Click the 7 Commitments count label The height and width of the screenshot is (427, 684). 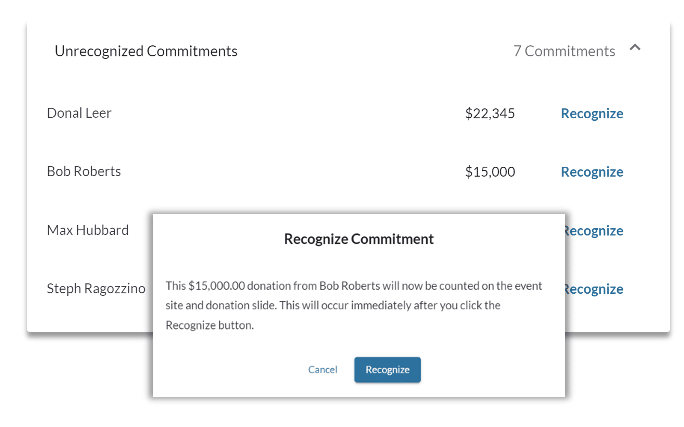pyautogui.click(x=564, y=51)
